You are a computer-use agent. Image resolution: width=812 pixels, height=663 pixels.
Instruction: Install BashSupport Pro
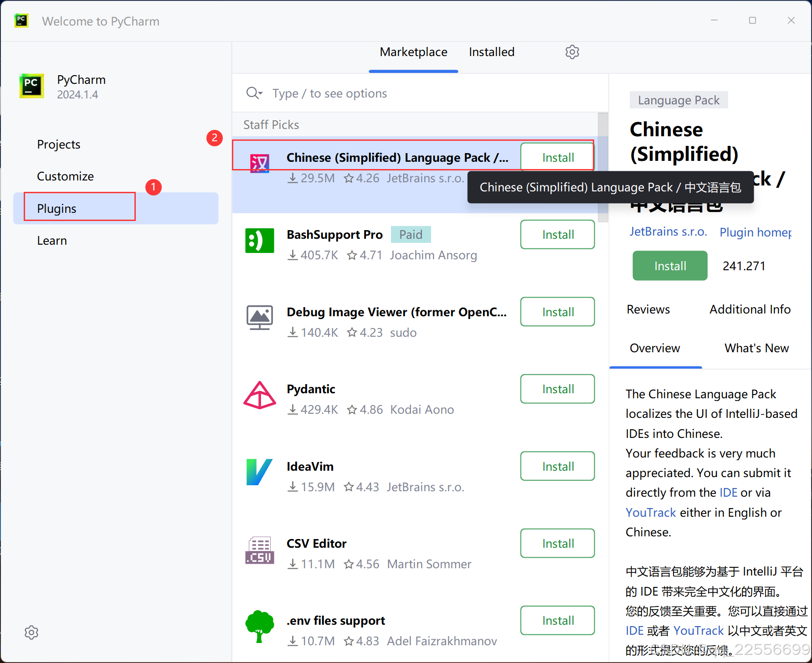[557, 235]
